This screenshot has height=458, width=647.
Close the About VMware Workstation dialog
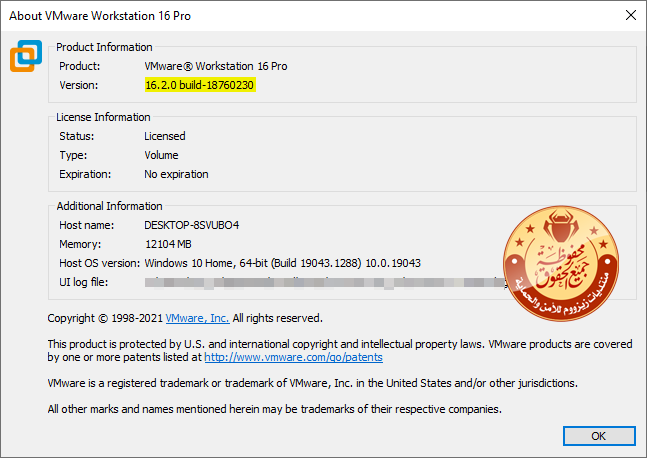click(630, 15)
